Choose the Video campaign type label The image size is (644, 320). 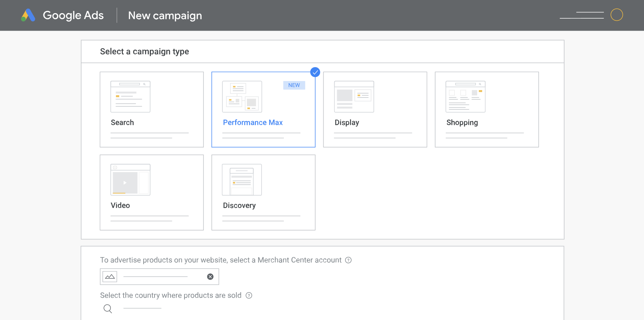[120, 205]
